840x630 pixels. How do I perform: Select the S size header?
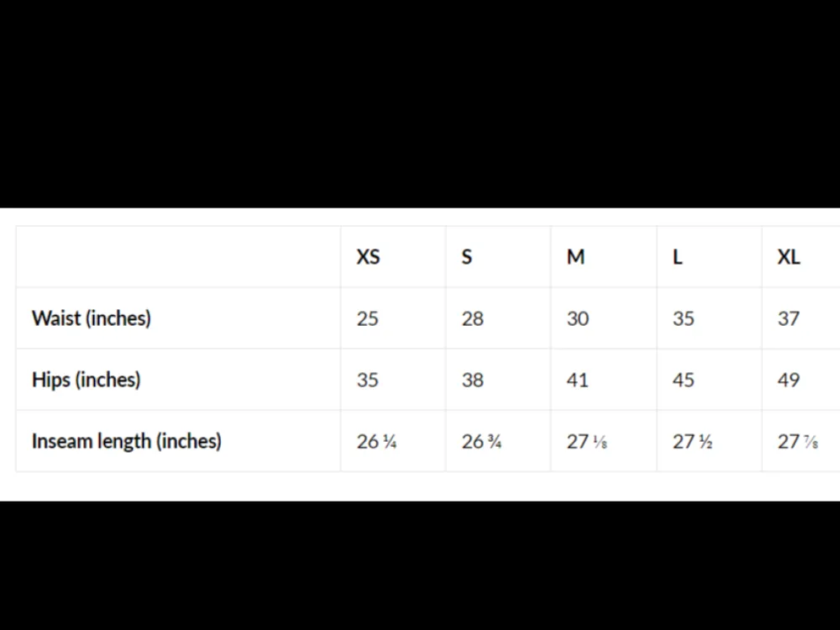point(466,257)
